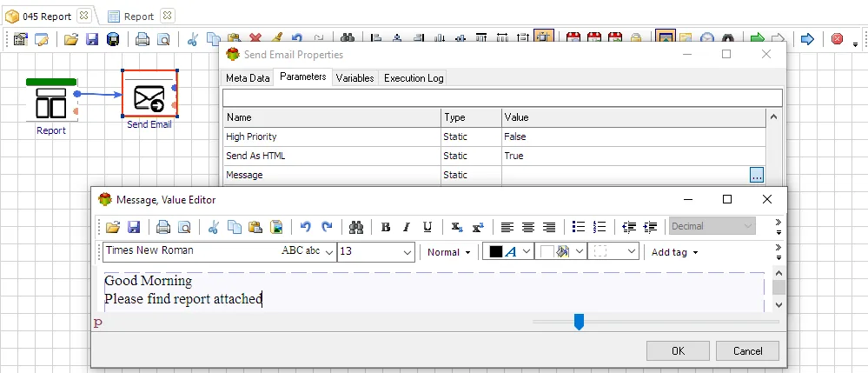The height and width of the screenshot is (373, 868).
Task: Open the Add tag dropdown
Action: (674, 252)
